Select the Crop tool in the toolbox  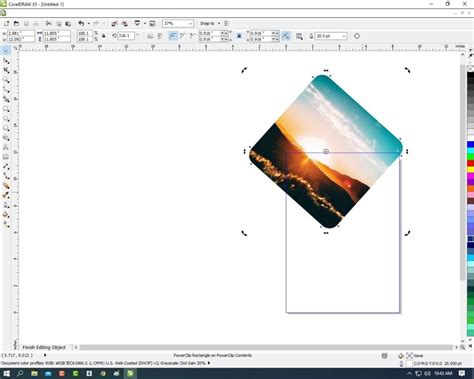(x=6, y=70)
